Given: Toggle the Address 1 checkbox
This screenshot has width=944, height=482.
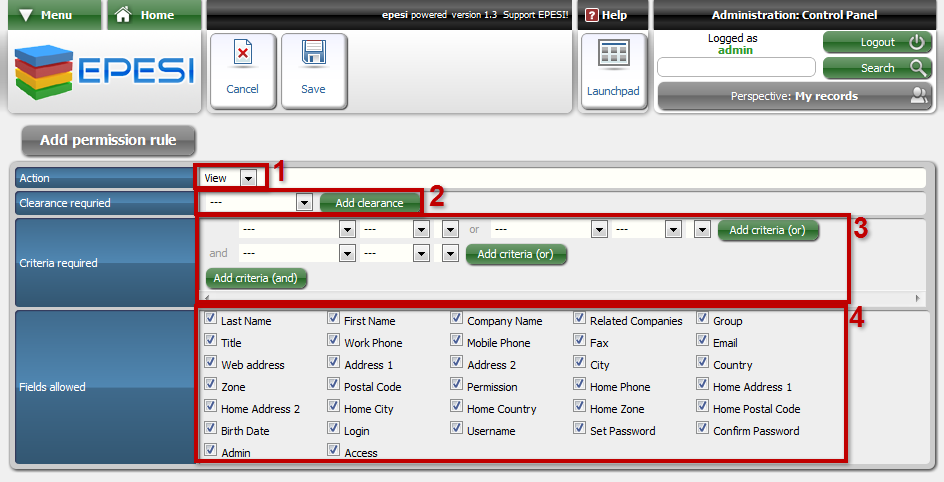Looking at the screenshot, I should point(334,362).
